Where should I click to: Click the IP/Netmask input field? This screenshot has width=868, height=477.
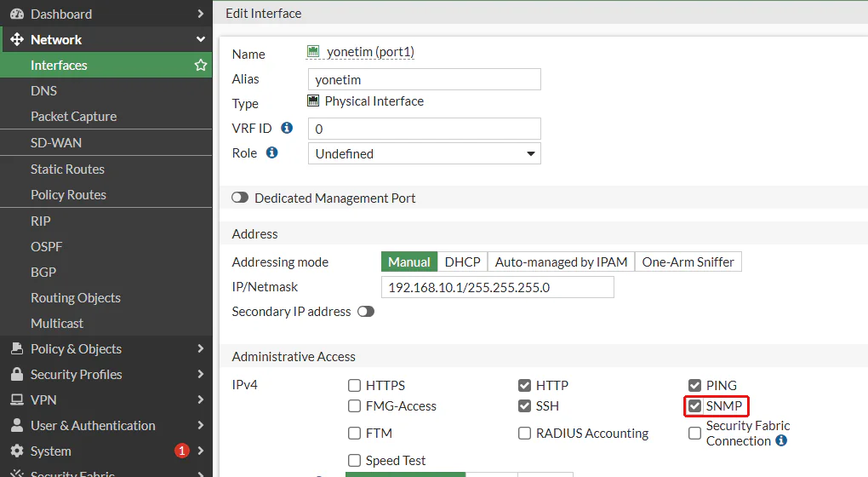[497, 287]
